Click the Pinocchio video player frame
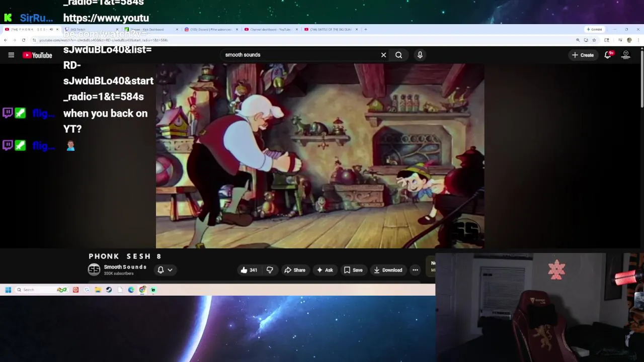The image size is (644, 362). click(x=320, y=156)
